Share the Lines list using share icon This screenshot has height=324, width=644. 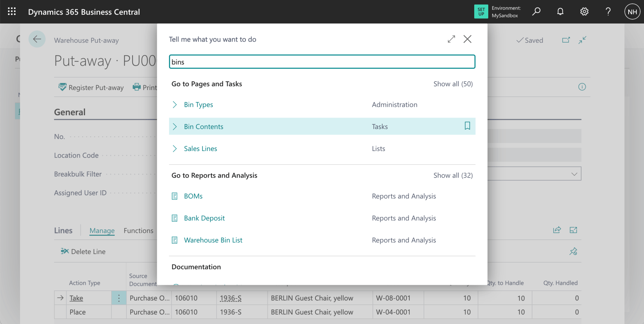pos(557,230)
